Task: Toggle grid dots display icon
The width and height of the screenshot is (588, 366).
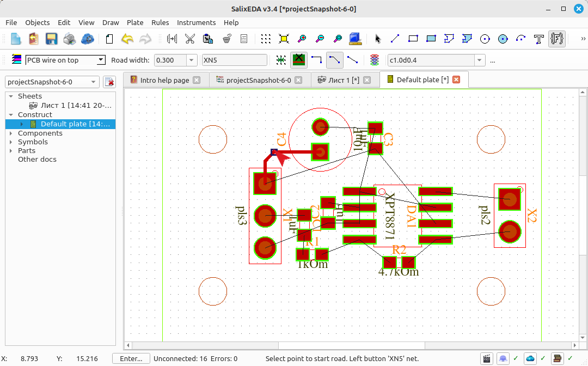Action: coord(266,39)
